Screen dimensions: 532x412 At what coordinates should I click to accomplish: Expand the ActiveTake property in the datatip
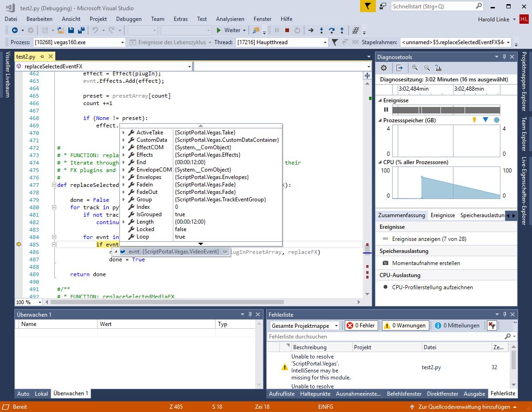pyautogui.click(x=124, y=133)
